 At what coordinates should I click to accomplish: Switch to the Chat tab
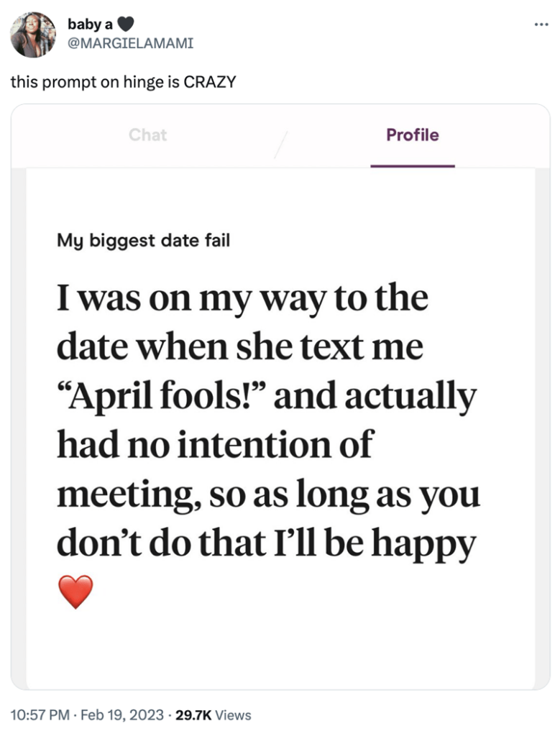147,135
